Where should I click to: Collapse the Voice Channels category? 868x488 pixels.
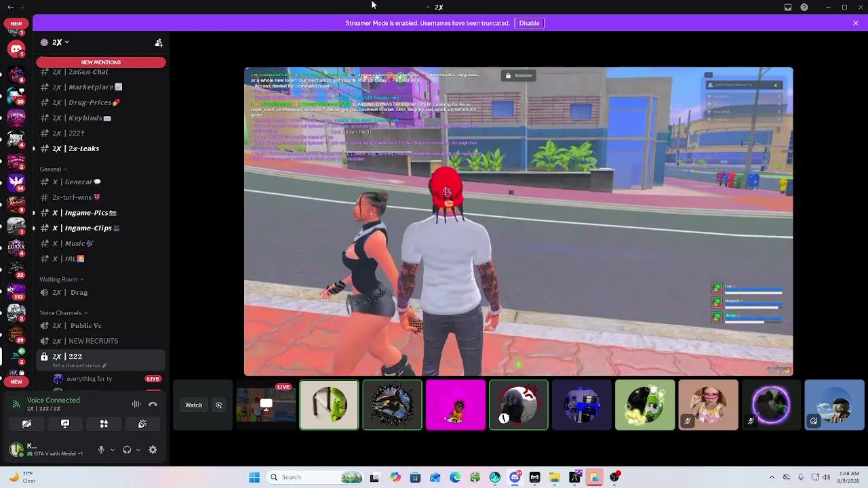coord(64,312)
